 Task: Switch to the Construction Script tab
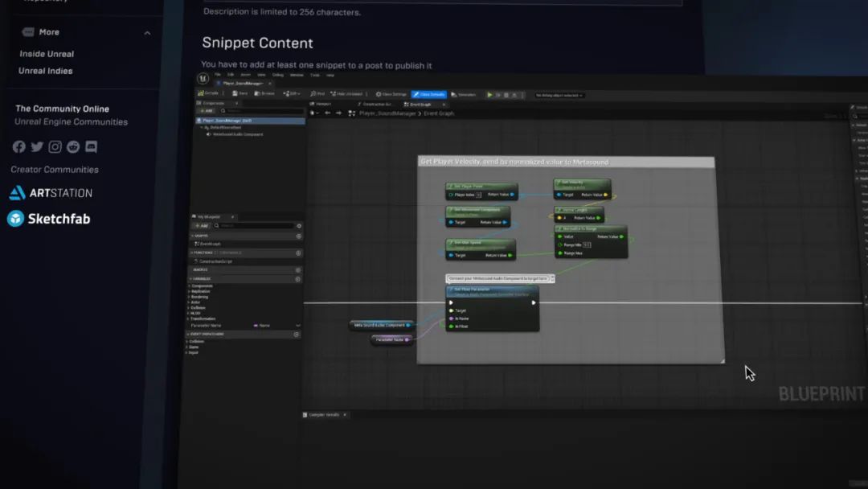pyautogui.click(x=377, y=104)
